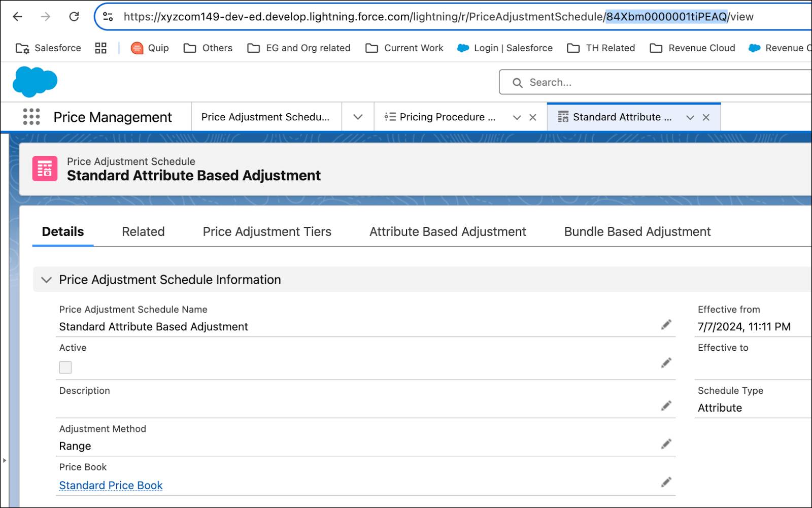This screenshot has width=812, height=508.
Task: Open the Standard Price Book link
Action: tap(111, 485)
